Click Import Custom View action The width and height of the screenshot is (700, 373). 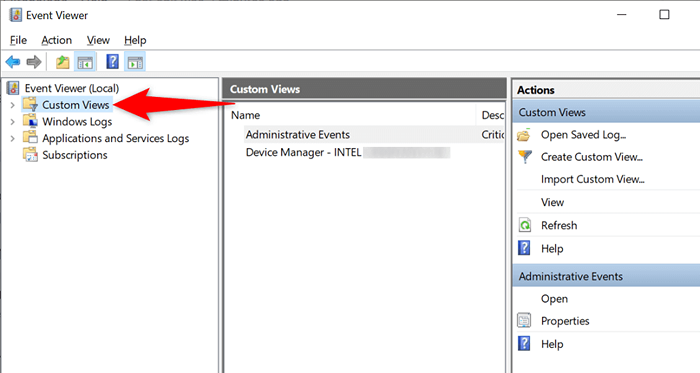coord(592,179)
